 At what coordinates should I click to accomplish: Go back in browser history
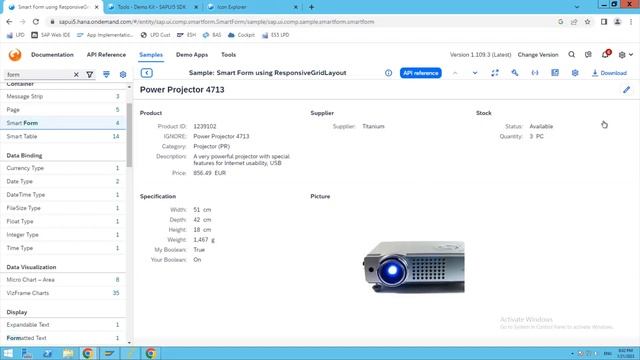[x=9, y=22]
